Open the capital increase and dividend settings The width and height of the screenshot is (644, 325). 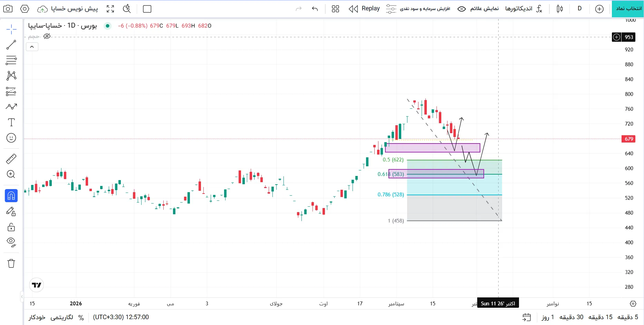click(x=418, y=9)
